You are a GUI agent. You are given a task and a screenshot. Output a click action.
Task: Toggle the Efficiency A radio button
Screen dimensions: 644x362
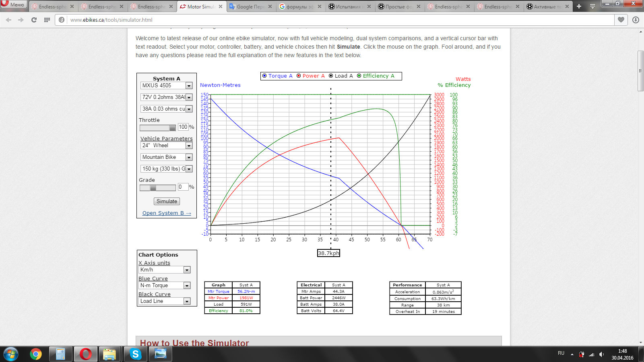click(x=359, y=76)
